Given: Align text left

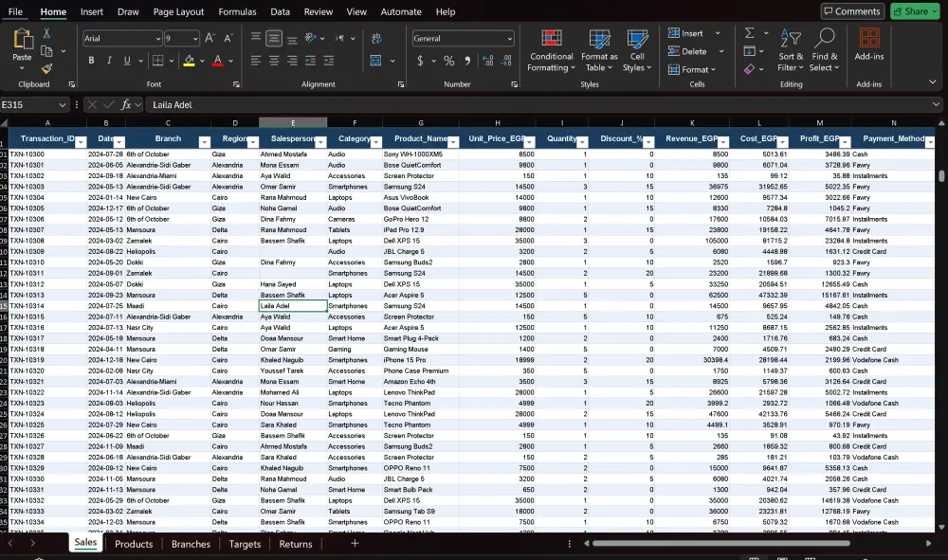Looking at the screenshot, I should pos(256,61).
